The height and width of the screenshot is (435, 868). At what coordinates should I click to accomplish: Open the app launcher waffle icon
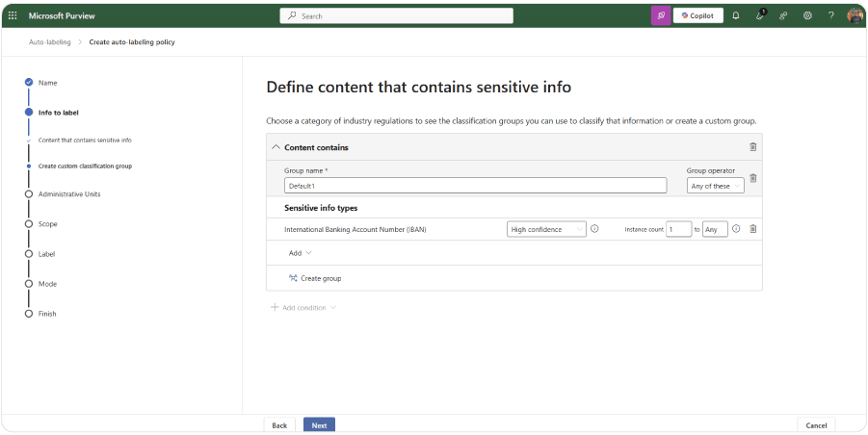coord(13,15)
